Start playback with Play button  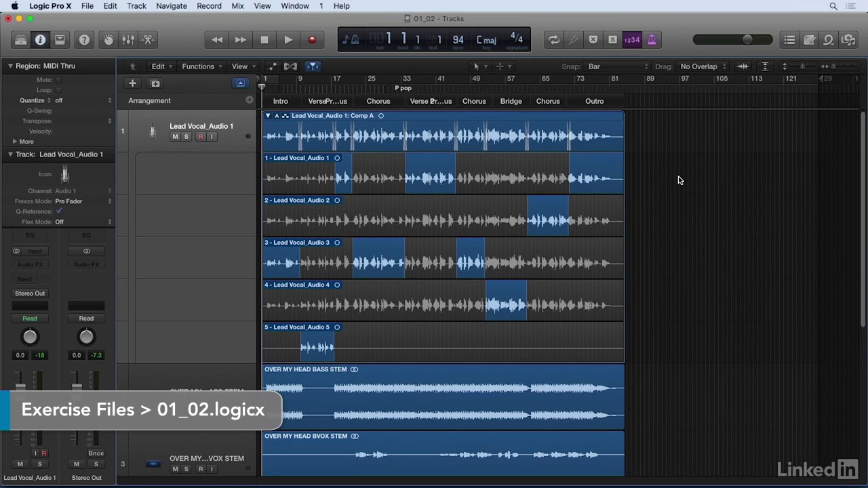point(288,40)
